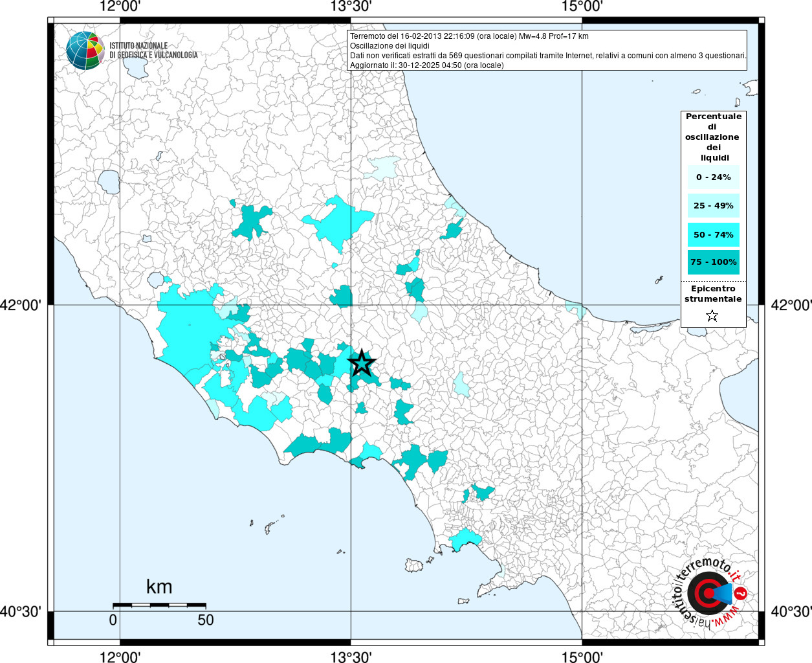The width and height of the screenshot is (812, 663).
Task: Click the right 40°30' latitude label
Action: (791, 611)
